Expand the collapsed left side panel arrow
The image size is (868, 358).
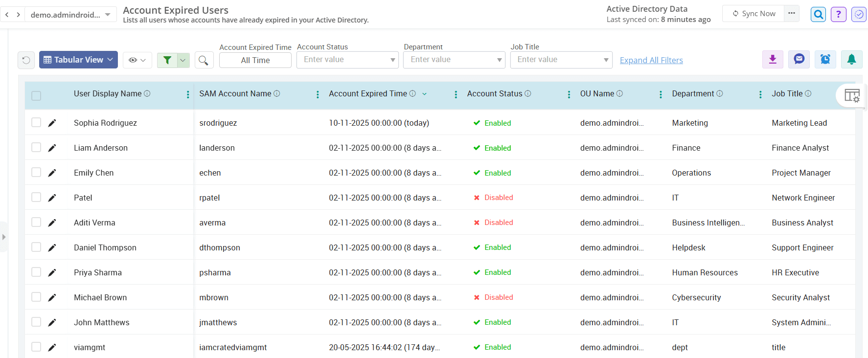point(4,237)
